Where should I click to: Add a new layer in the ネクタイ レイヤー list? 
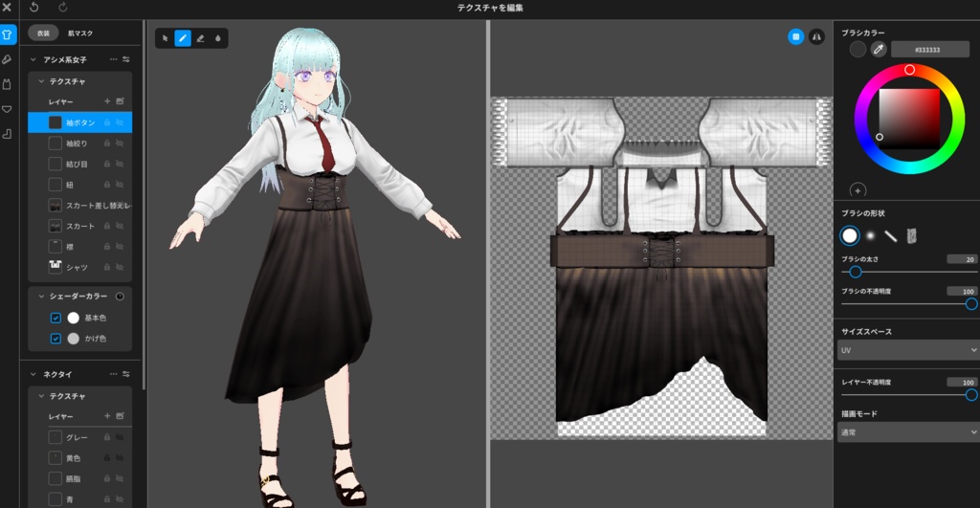pyautogui.click(x=107, y=415)
